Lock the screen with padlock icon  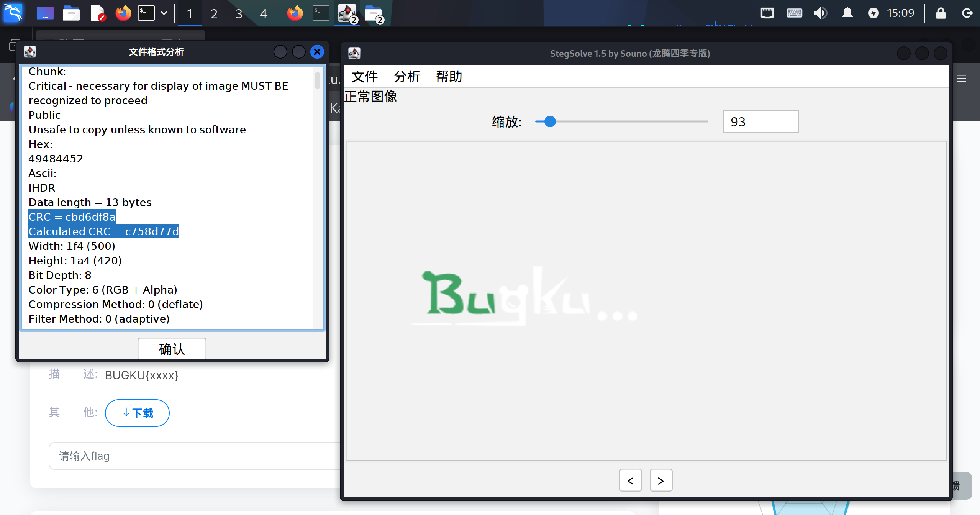tap(941, 13)
